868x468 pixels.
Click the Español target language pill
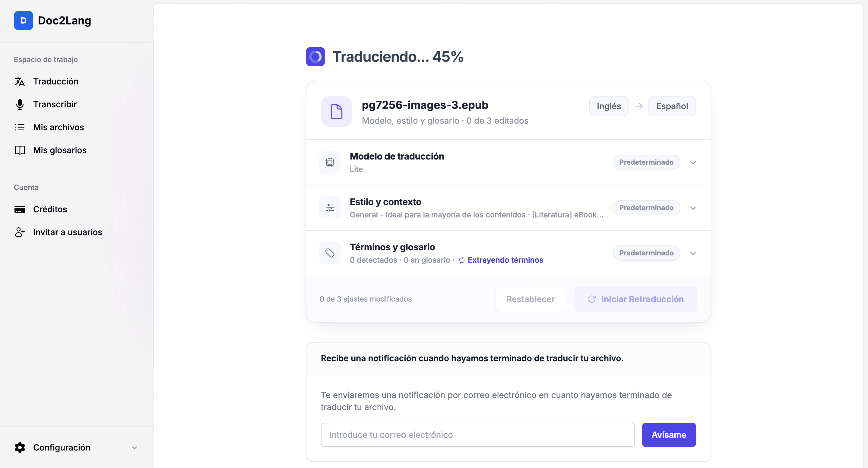(x=672, y=106)
